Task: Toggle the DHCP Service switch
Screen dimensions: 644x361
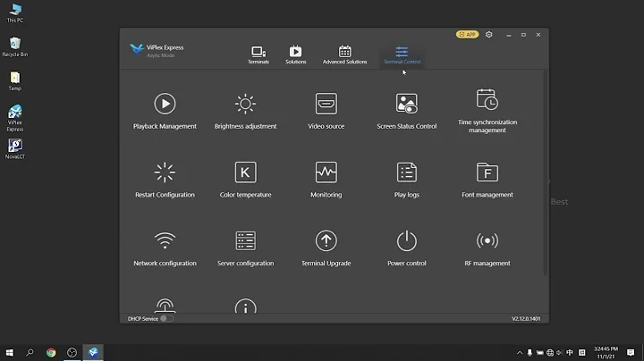Action: tap(166, 318)
